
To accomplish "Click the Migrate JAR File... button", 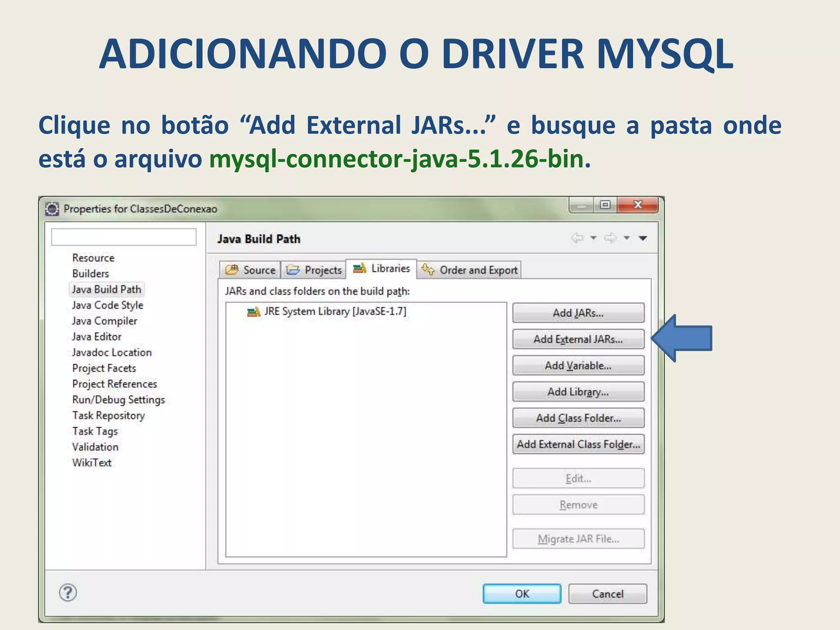I will (578, 539).
